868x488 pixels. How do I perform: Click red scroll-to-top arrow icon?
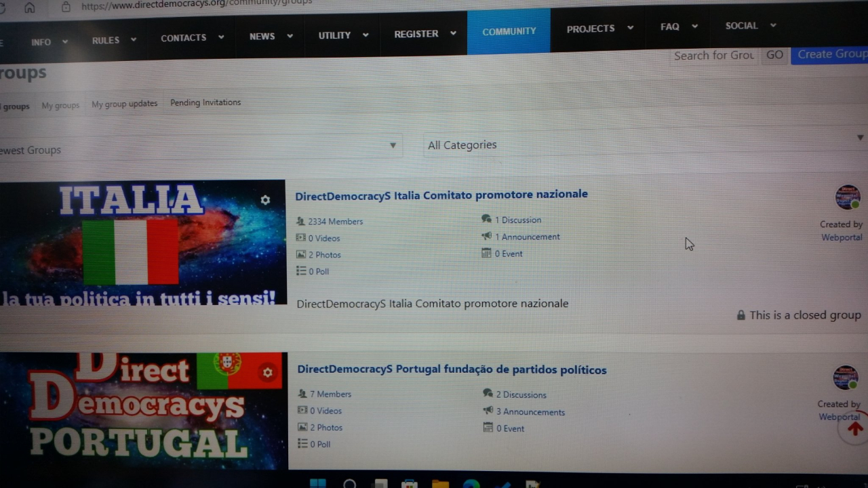coord(854,428)
